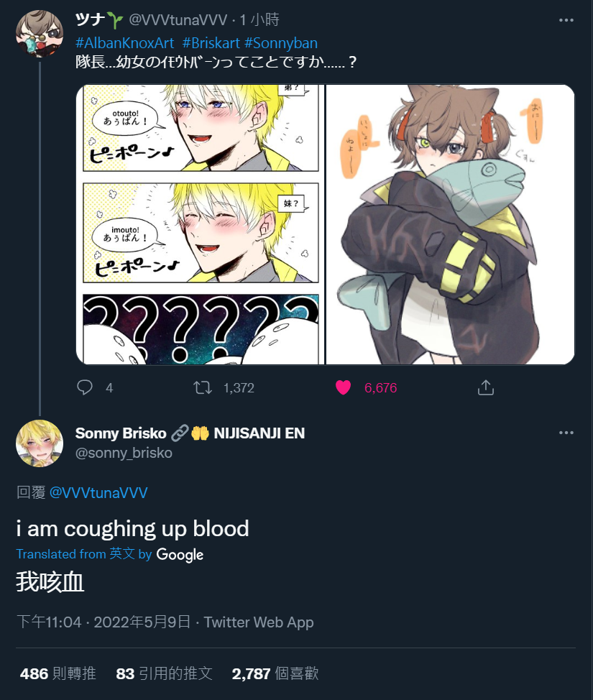Screen dimensions: 593x700
Task: Open the tweet timestamp 下午11:04 2022年5月9日
Action: pyautogui.click(x=104, y=622)
